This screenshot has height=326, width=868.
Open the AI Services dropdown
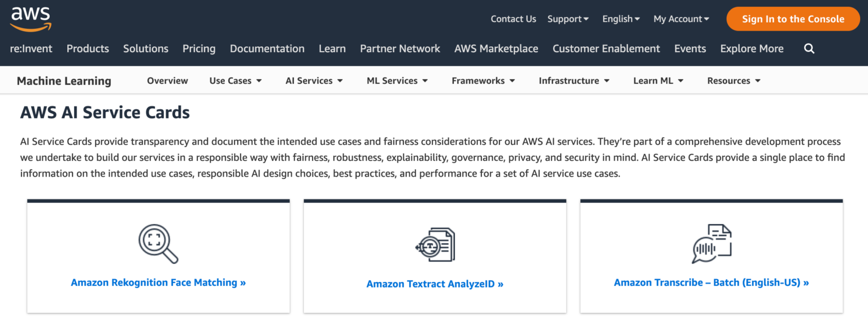point(314,80)
